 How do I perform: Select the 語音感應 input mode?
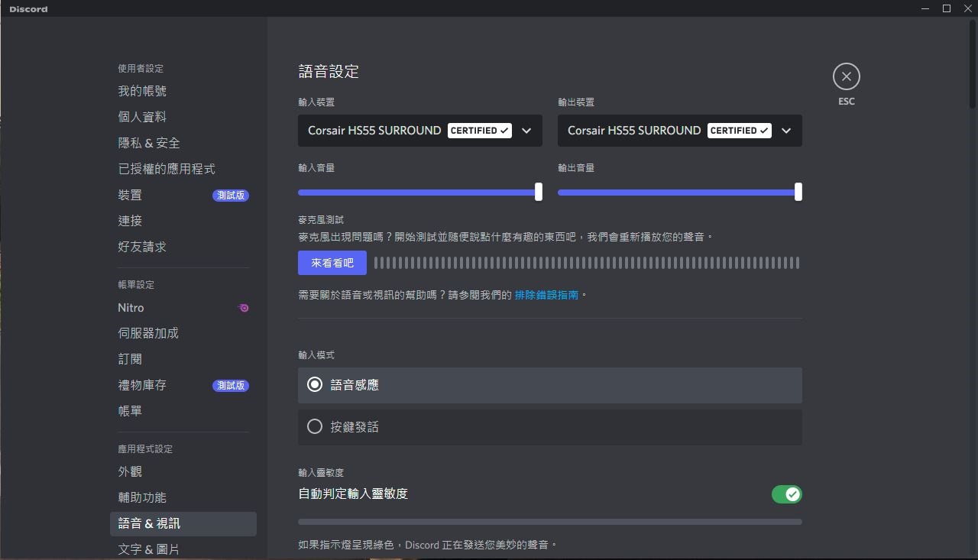click(x=550, y=385)
